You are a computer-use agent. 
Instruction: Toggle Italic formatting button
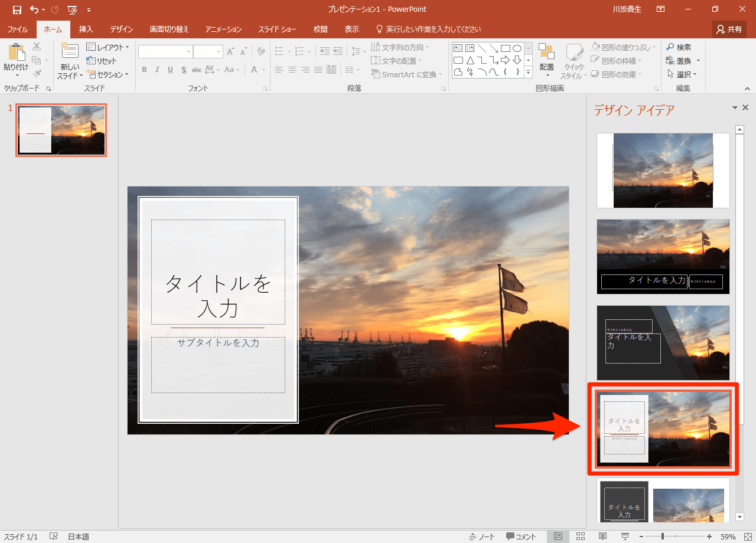click(x=157, y=70)
